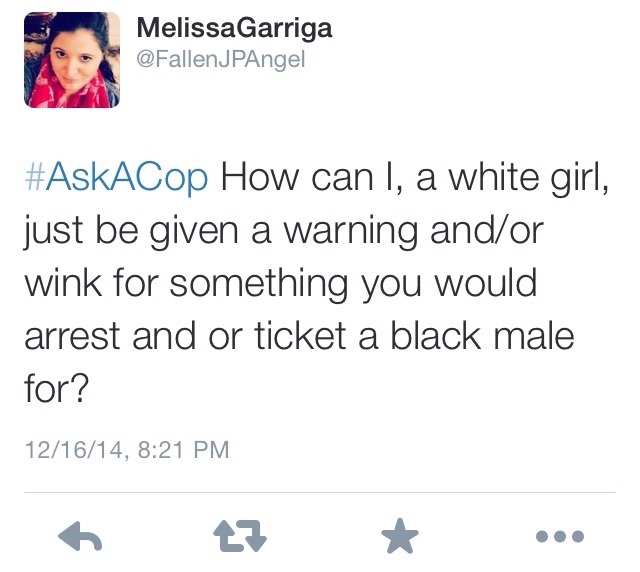Viewport: 640px width, 572px height.
Task: Click the final word 'for?' in tweet
Action: coord(56,389)
